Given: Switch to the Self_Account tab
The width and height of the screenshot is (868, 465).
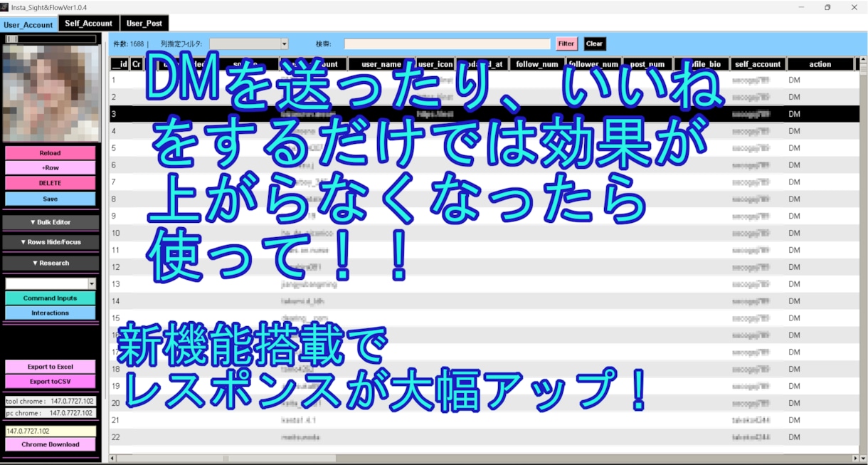Looking at the screenshot, I should coord(88,23).
